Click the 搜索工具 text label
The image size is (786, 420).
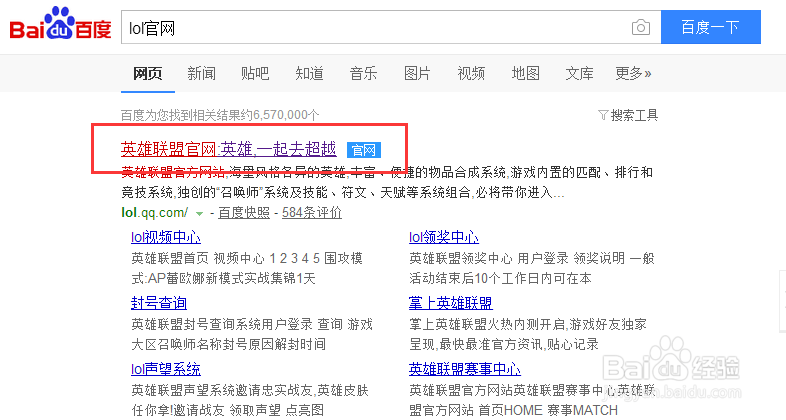[x=634, y=115]
